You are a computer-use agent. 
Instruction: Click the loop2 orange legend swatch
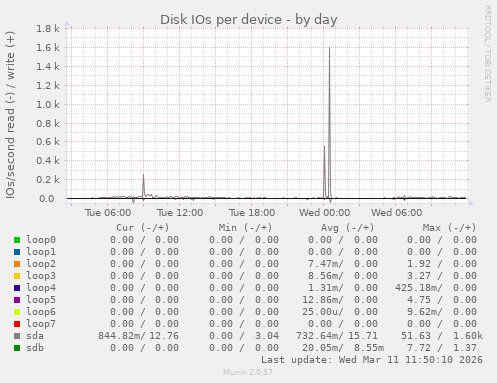(17, 264)
